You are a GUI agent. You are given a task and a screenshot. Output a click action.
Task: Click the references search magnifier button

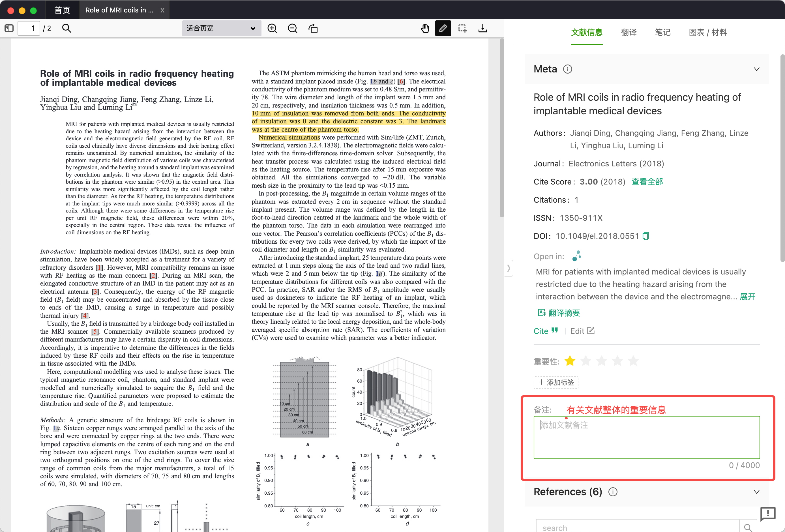[748, 527]
